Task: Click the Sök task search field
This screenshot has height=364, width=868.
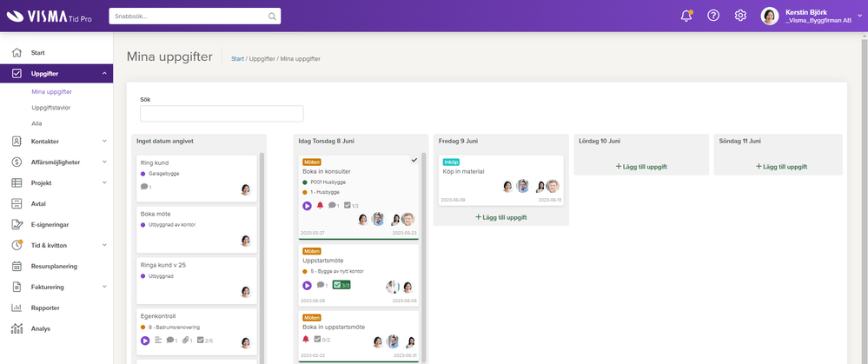Action: (x=222, y=114)
